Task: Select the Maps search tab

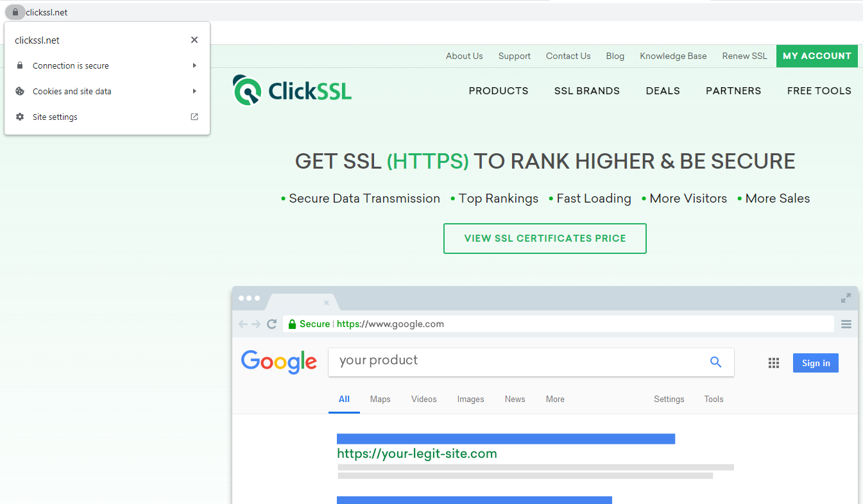Action: pyautogui.click(x=380, y=399)
